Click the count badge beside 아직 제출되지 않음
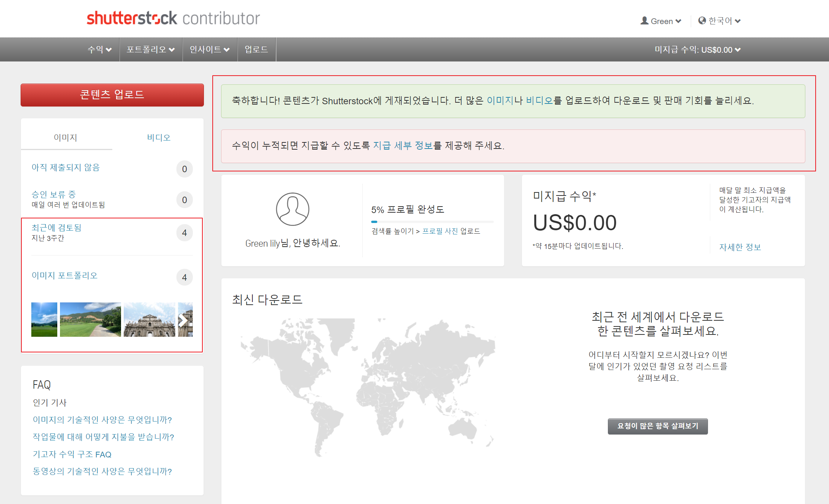Image resolution: width=829 pixels, height=504 pixels. click(184, 169)
